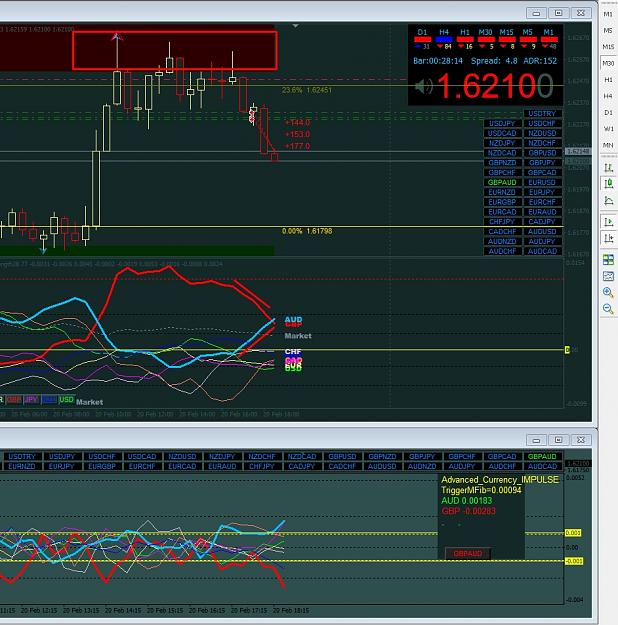The width and height of the screenshot is (618, 625).
Task: Click the +144.0 red profit label
Action: coord(297,122)
